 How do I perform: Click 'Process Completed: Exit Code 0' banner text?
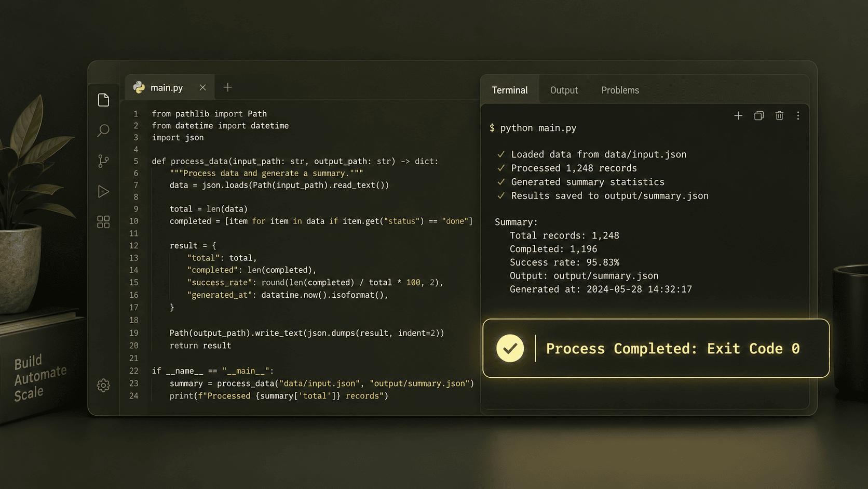tap(673, 349)
